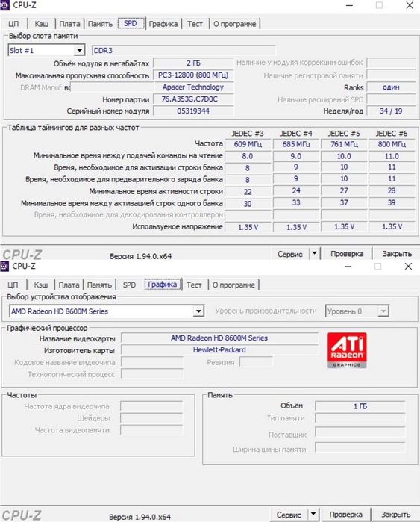Open the Кэш tab in upper CPU-Z window
The height and width of the screenshot is (522, 420).
tap(42, 24)
